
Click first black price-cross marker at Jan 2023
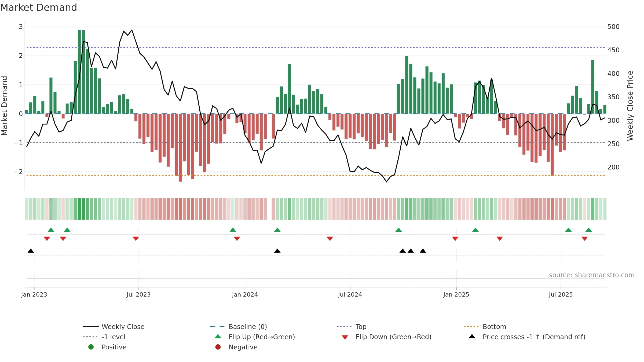31,251
